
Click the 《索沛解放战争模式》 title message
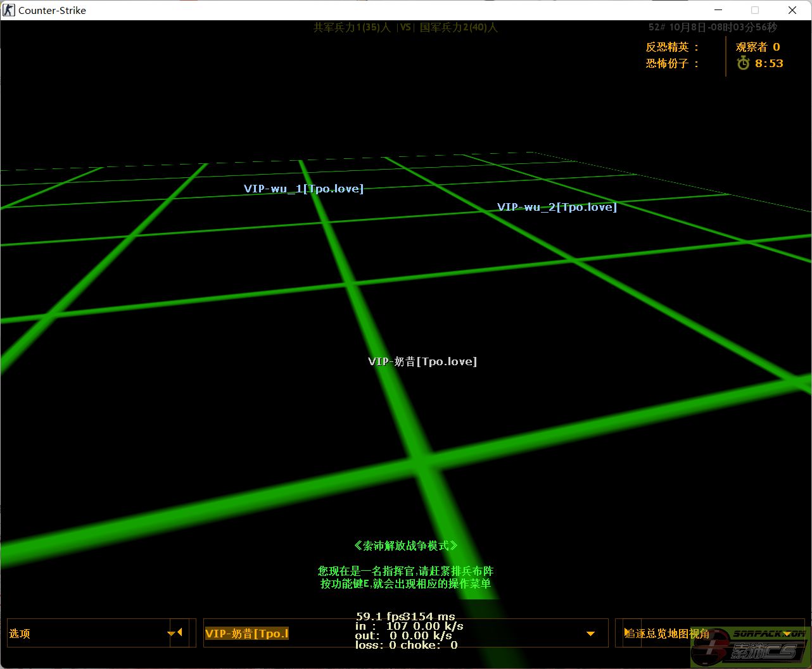click(405, 546)
